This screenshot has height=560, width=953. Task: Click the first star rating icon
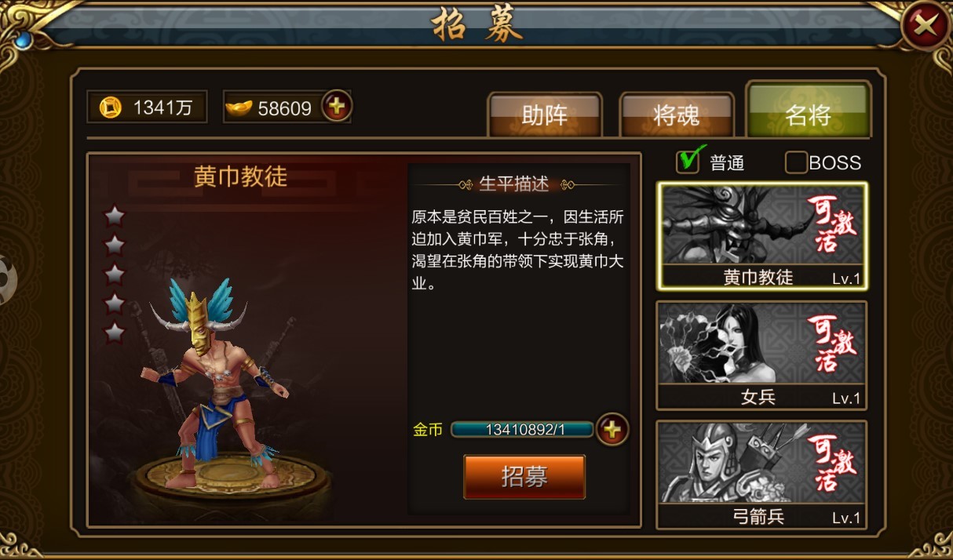115,215
